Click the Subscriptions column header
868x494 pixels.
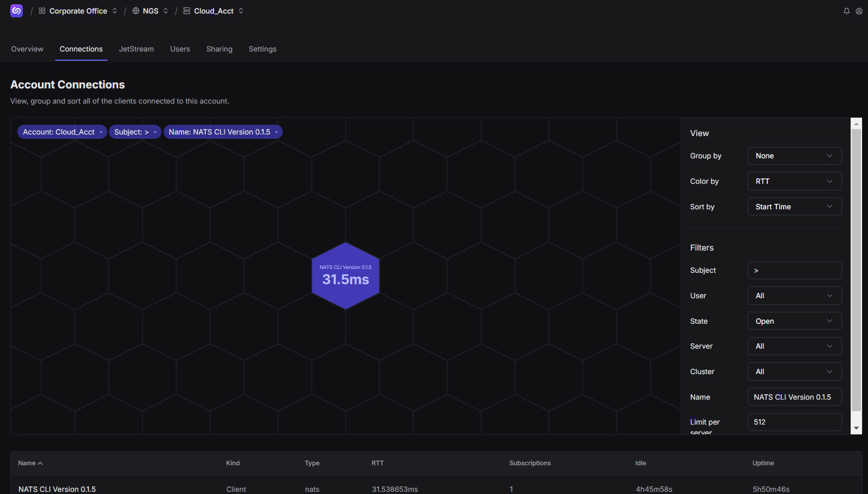530,463
